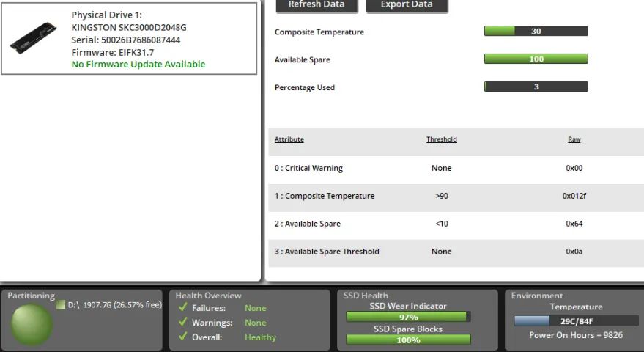The height and width of the screenshot is (352, 644).
Task: Click the Percentage Used bar showing 3
Action: pyautogui.click(x=536, y=87)
